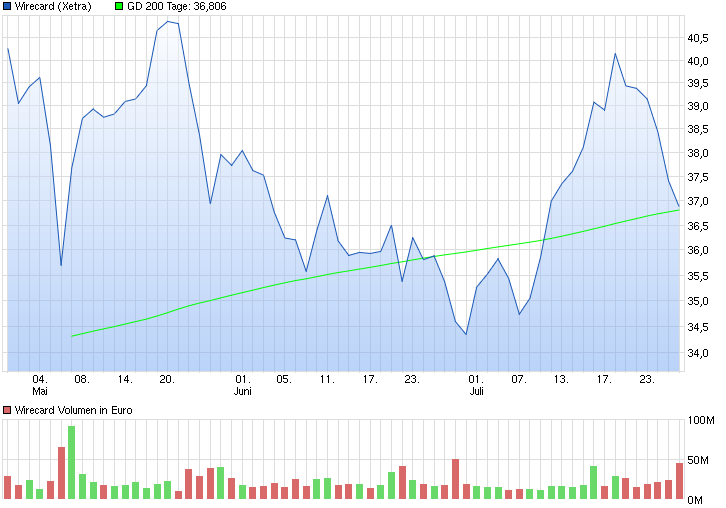Click the '20.' date axis label
Screen dimensions: 726x508
[167, 380]
